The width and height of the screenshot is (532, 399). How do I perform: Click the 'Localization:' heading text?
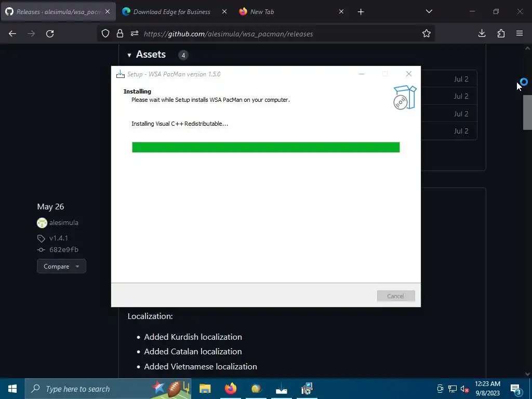tap(150, 316)
